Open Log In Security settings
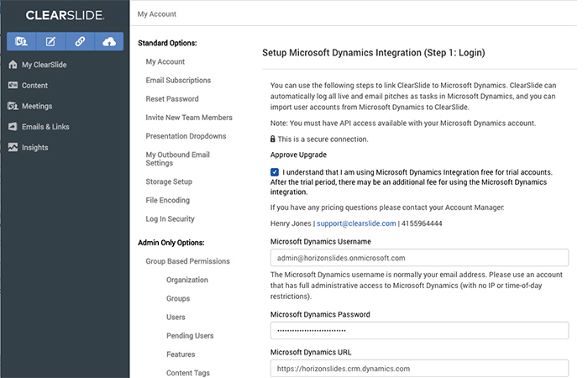 171,218
